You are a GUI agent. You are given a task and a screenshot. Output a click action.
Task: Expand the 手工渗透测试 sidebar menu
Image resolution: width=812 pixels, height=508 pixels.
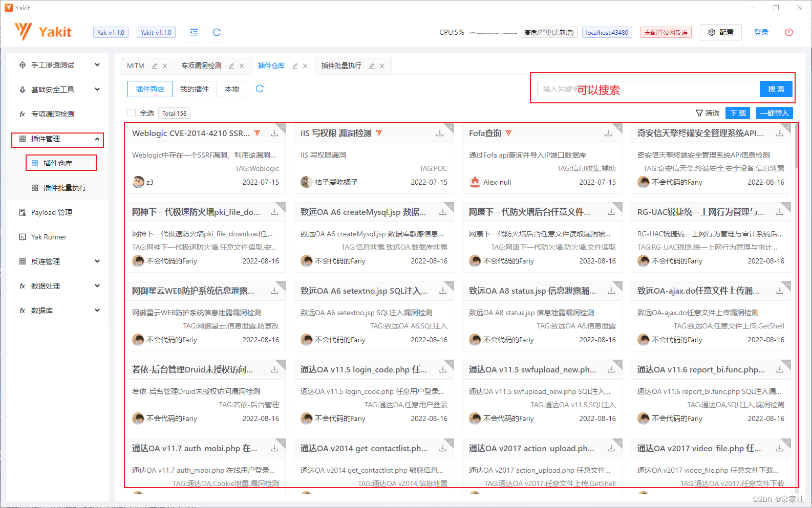pos(97,65)
